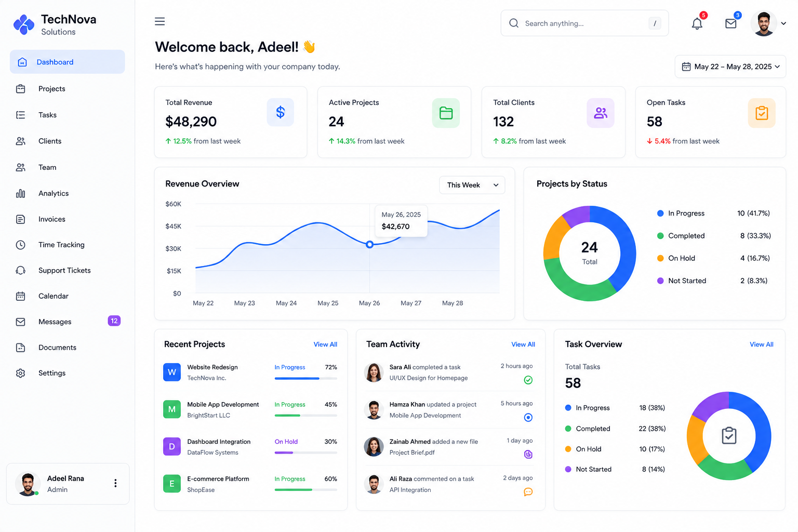
Task: Click the calendar icon in date range
Action: click(x=686, y=66)
